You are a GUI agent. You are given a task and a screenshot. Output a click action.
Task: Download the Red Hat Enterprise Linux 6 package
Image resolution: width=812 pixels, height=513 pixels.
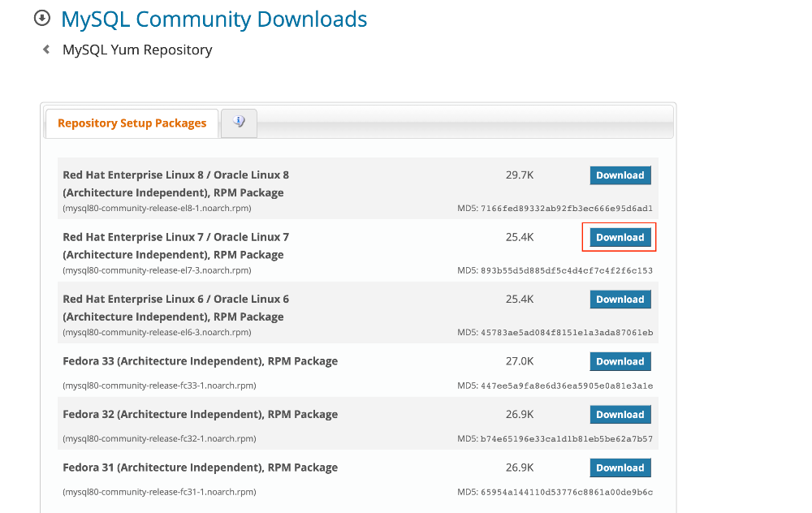click(620, 300)
